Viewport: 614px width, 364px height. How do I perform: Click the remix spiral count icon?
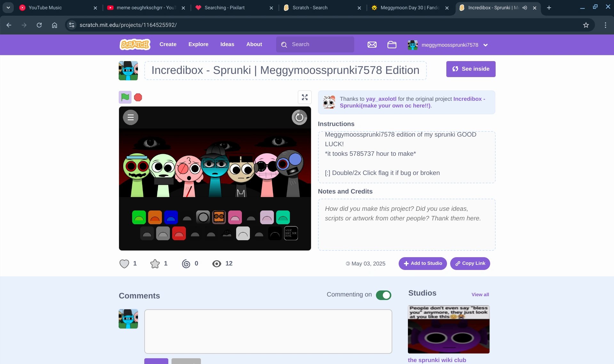[x=186, y=264]
